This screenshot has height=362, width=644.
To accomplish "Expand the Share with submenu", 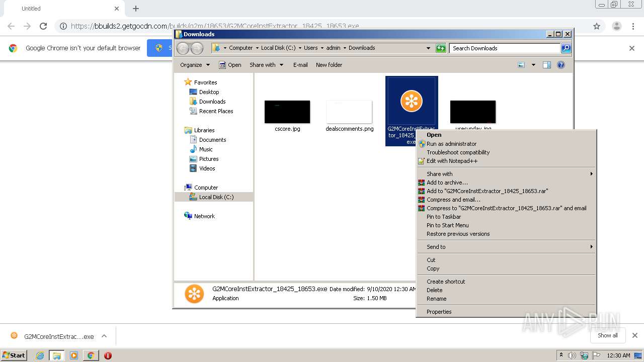I will (506, 174).
